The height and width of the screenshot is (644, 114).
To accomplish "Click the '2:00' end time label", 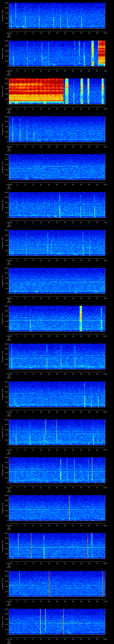I will tap(105, 33).
